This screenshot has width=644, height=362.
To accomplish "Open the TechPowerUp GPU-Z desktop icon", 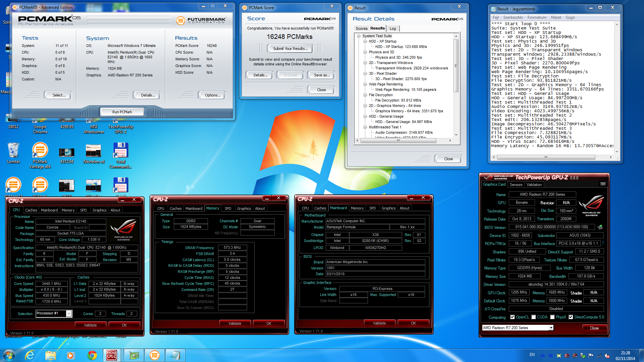I will (121, 127).
